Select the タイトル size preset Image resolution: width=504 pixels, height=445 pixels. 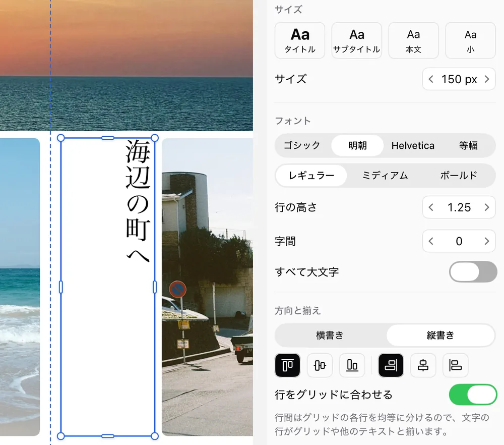(299, 40)
